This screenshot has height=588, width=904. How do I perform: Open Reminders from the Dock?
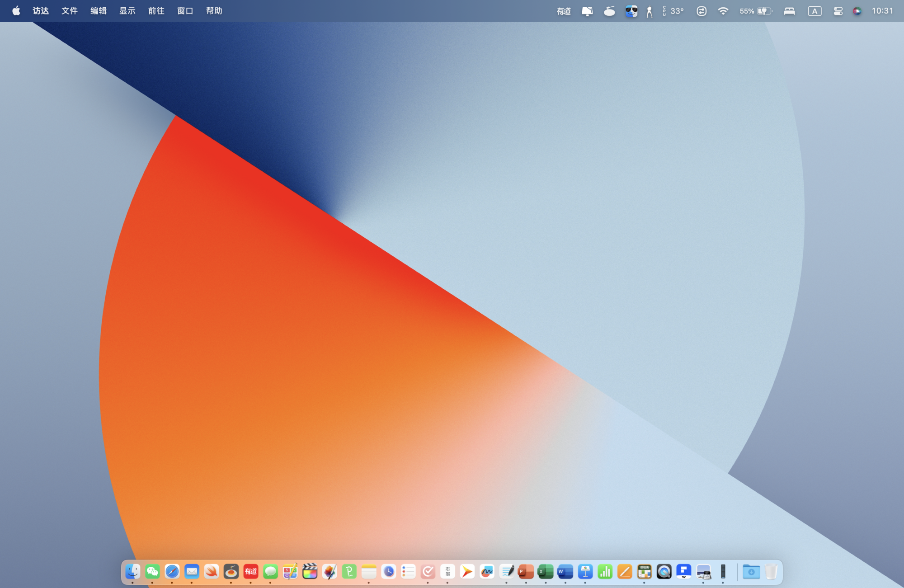click(x=408, y=572)
